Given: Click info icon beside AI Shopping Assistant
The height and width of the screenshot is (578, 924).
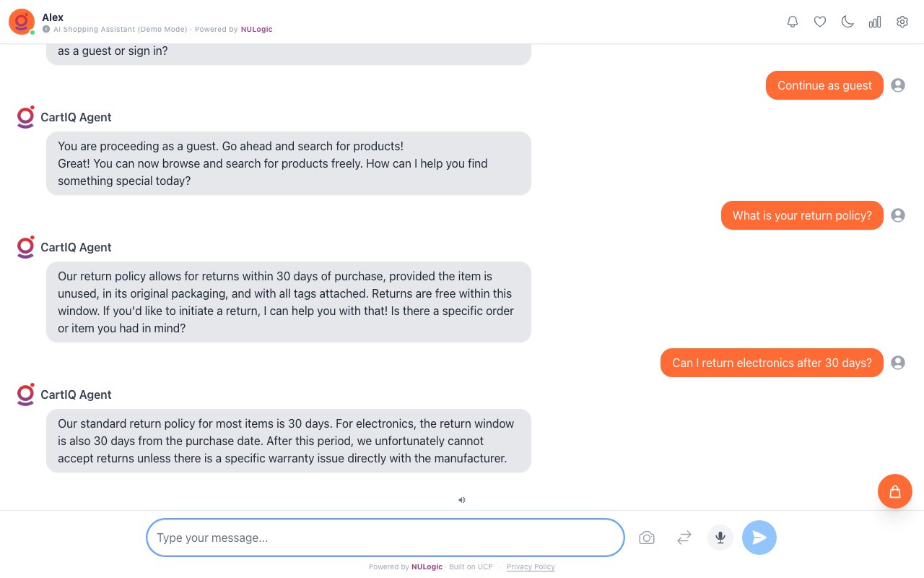Looking at the screenshot, I should point(46,30).
